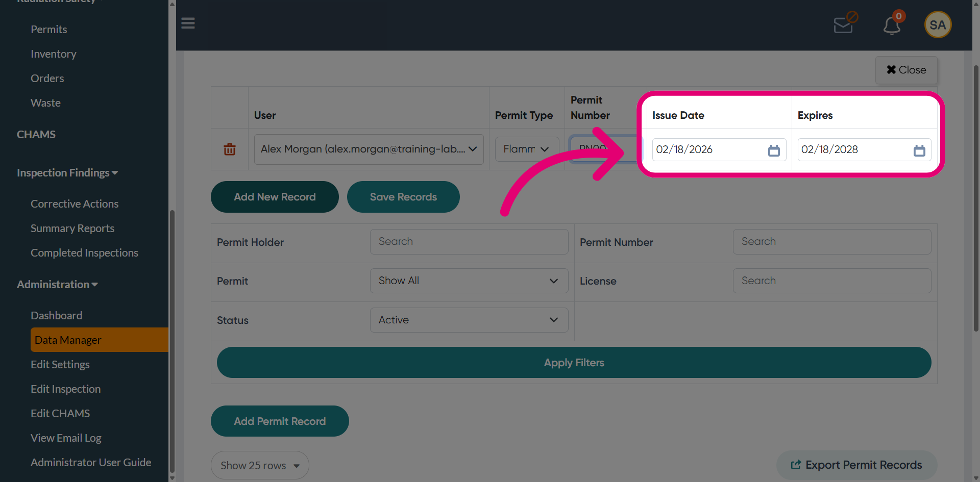Screen dimensions: 980x482
Task: Open Orders in sidebar
Action: coord(47,79)
